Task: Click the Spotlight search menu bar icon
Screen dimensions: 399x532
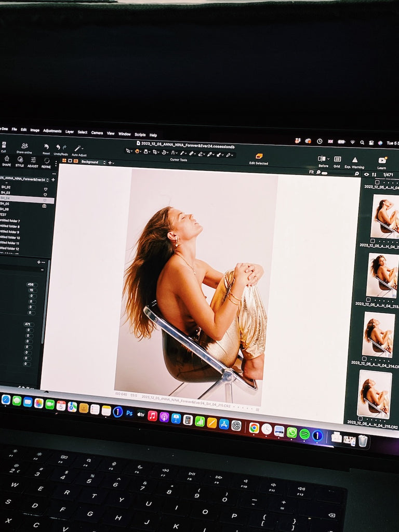Action: [x=362, y=142]
